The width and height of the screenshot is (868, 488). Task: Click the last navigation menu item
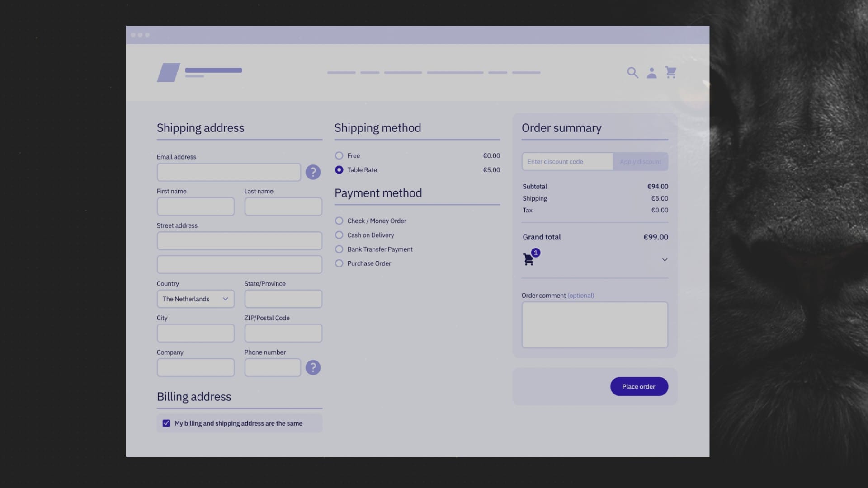[526, 72]
